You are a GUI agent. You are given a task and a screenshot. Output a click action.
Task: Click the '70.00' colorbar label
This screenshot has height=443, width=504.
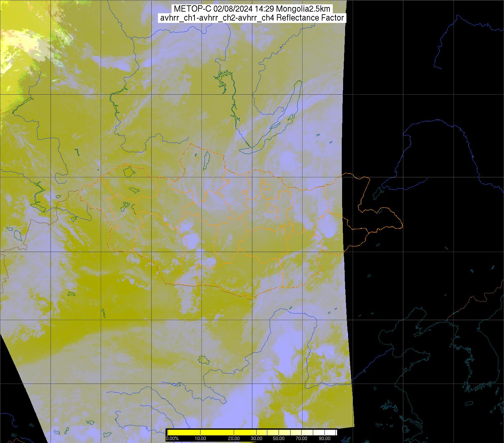301,439
